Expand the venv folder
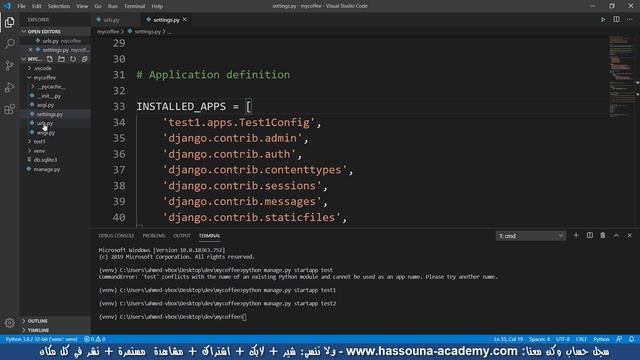640x360 pixels. pyautogui.click(x=37, y=151)
